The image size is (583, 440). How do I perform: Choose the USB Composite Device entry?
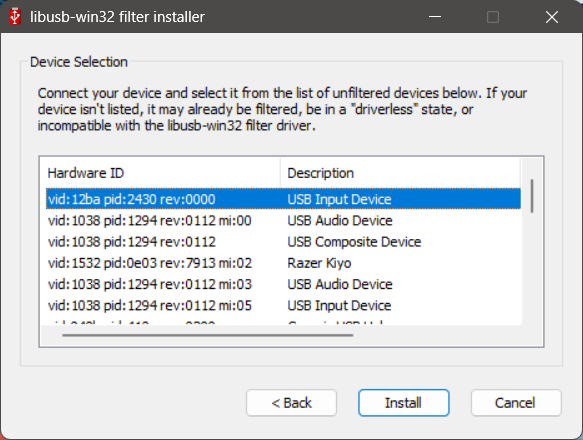[283, 242]
